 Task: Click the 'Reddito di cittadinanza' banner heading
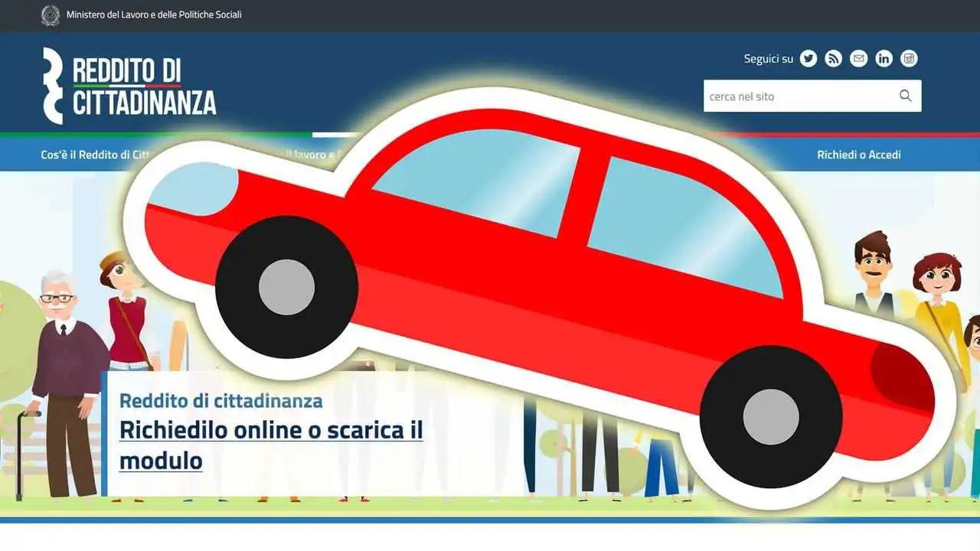coord(221,400)
